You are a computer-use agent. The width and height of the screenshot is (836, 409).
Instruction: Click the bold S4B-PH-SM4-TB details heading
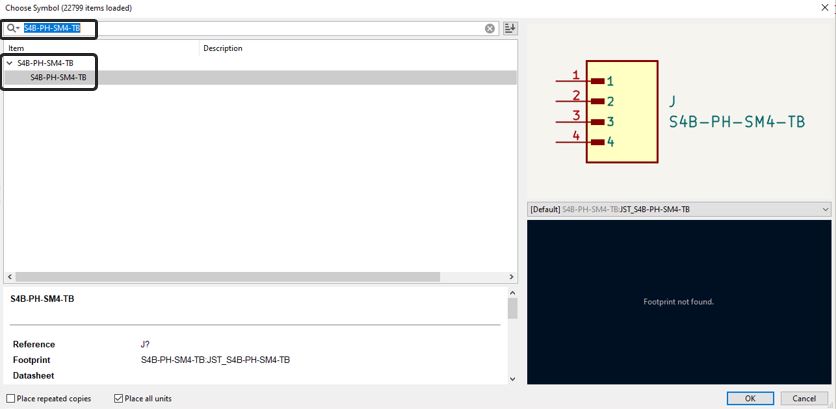42,299
